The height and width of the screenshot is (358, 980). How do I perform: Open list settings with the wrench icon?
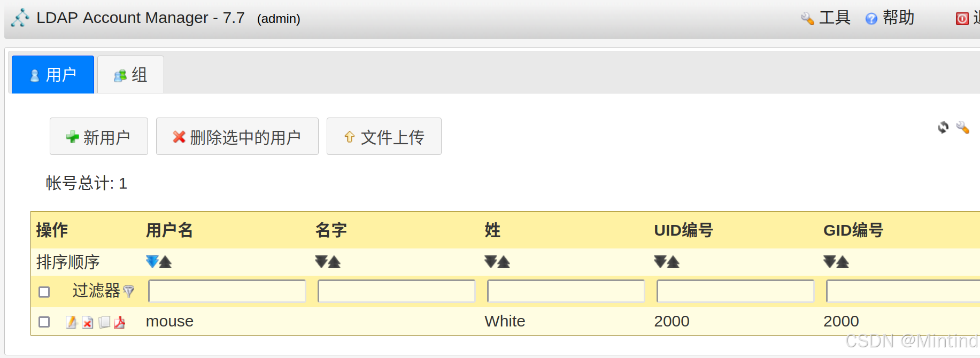pyautogui.click(x=962, y=127)
